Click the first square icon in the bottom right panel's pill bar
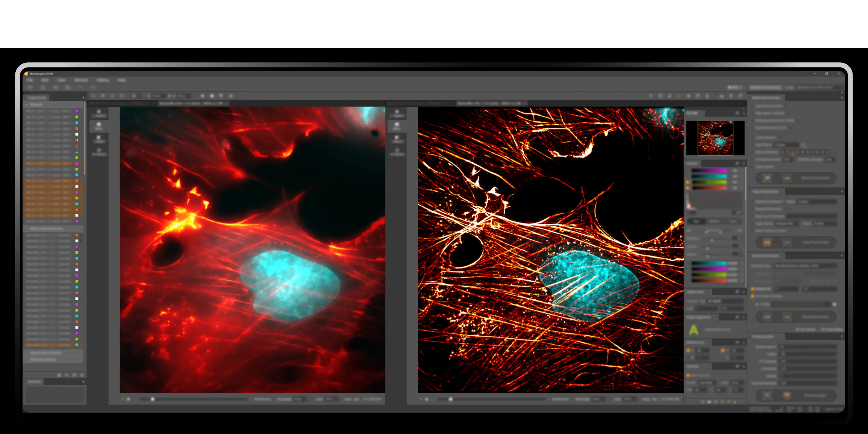 coord(767,395)
